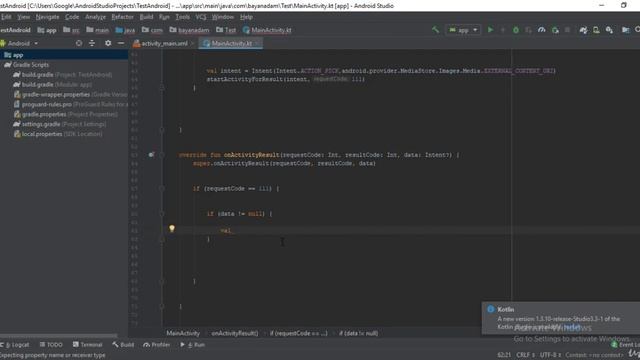This screenshot has height=360, width=640.
Task: Open Project Structure folder icon in toolbar
Action: [x=625, y=30]
